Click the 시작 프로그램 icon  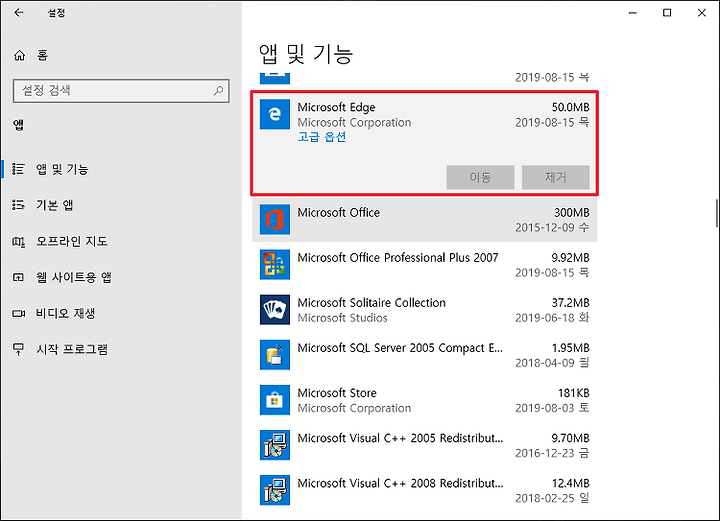(x=18, y=349)
